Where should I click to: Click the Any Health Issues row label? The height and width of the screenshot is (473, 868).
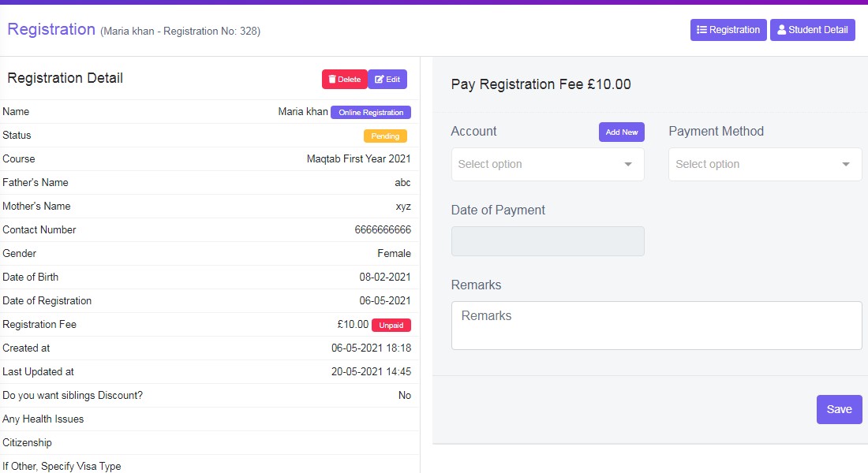43,419
